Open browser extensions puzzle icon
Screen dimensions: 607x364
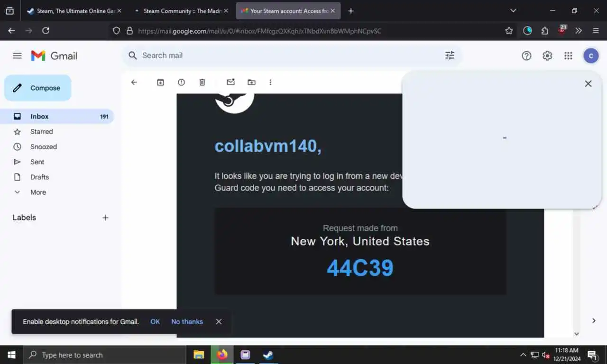[544, 31]
